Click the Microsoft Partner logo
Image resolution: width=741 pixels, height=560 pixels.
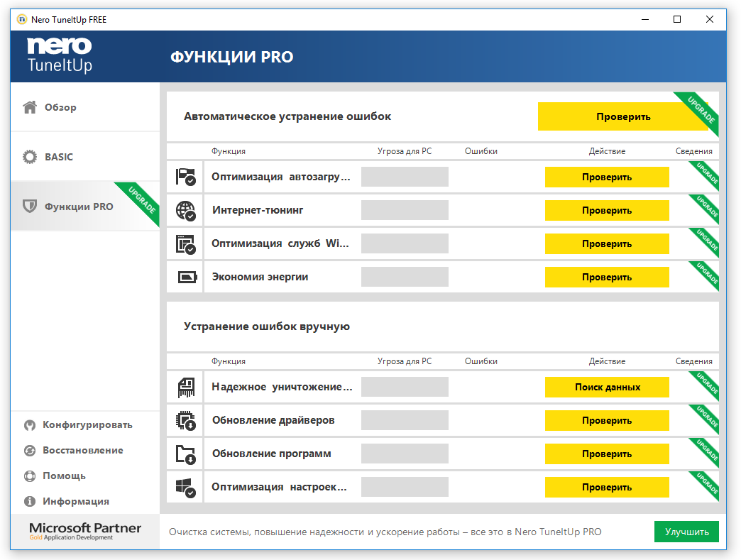[x=85, y=531]
